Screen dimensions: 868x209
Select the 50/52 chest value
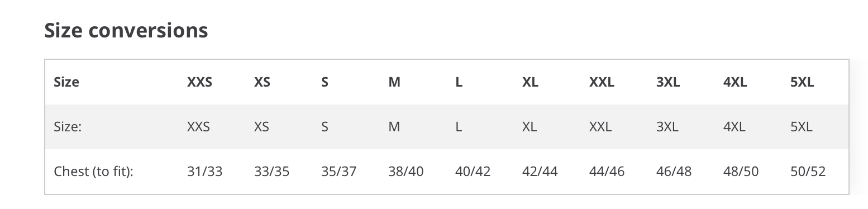point(808,172)
